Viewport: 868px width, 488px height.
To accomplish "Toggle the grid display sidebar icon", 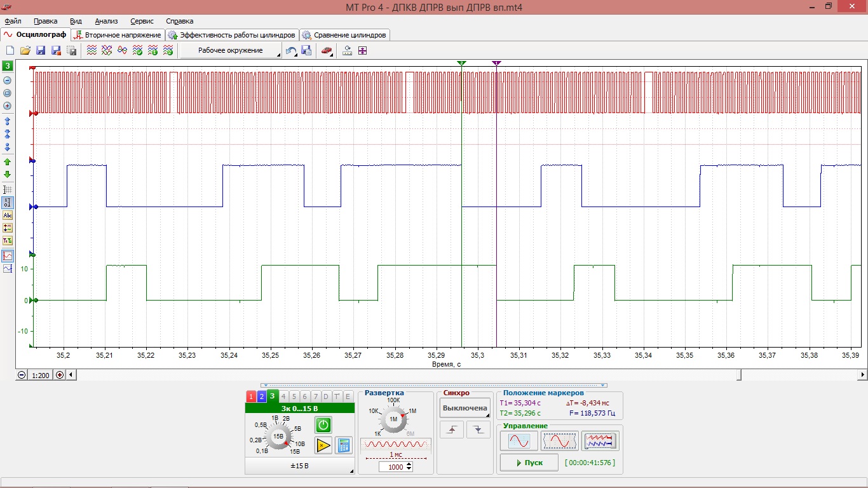I will (x=8, y=189).
